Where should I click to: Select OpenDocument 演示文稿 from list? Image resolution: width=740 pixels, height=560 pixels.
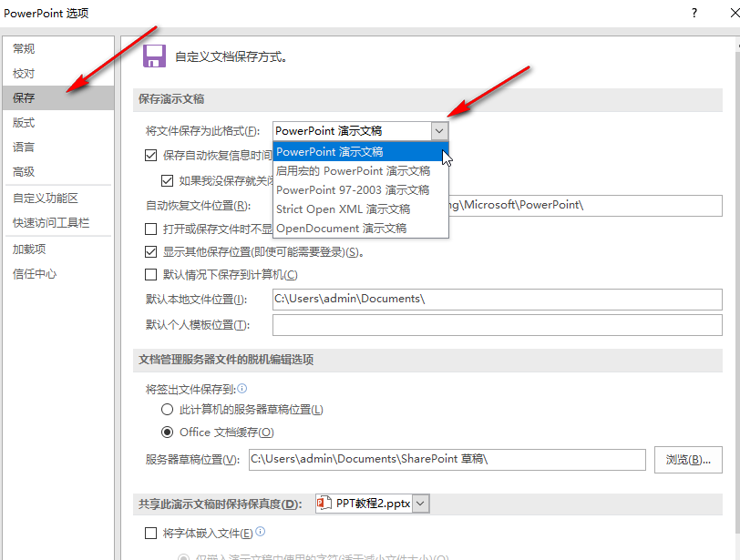[341, 228]
